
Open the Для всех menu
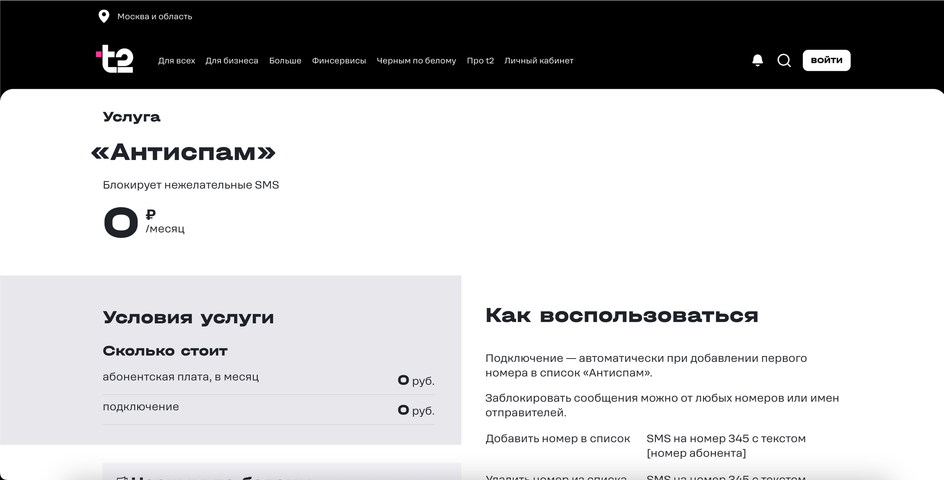pyautogui.click(x=176, y=61)
